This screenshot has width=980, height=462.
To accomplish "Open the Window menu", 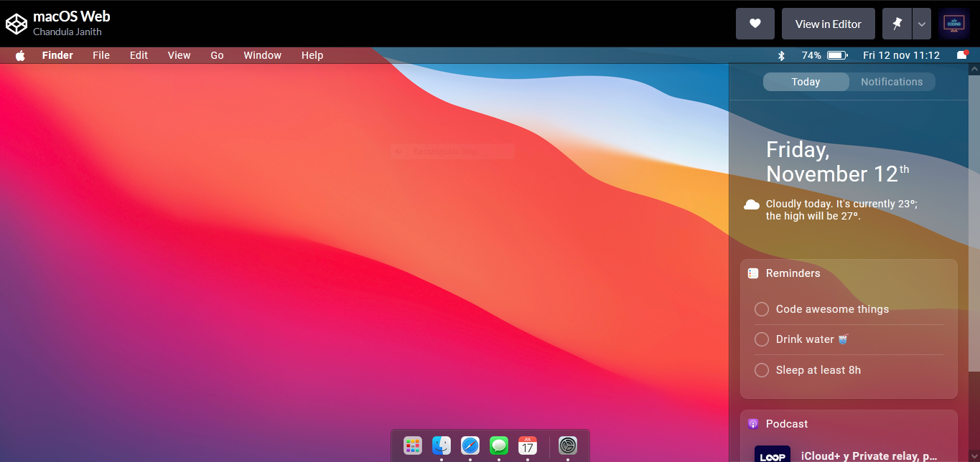I will pos(262,55).
